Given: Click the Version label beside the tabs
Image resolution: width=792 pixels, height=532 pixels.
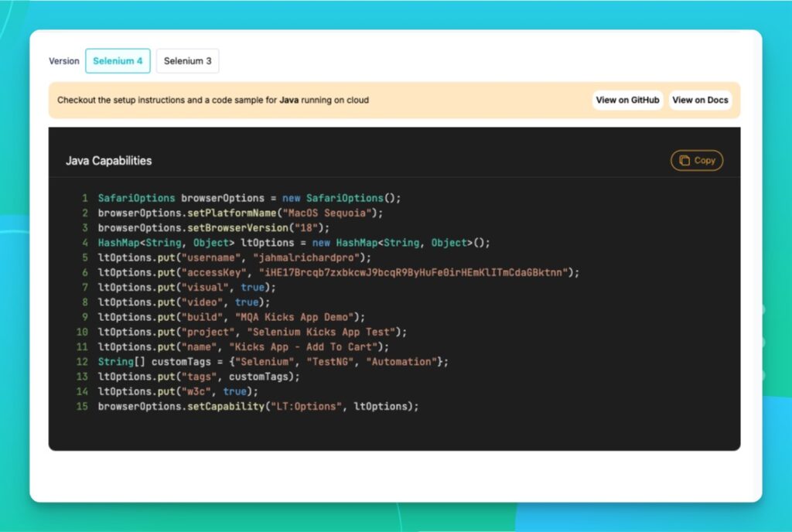Looking at the screenshot, I should pos(64,61).
